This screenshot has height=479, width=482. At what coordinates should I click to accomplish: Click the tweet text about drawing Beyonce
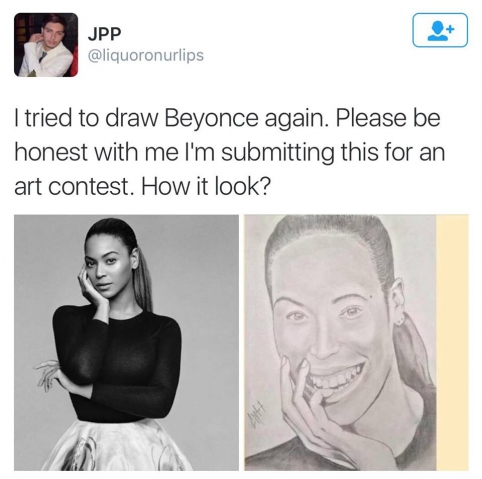click(x=230, y=152)
